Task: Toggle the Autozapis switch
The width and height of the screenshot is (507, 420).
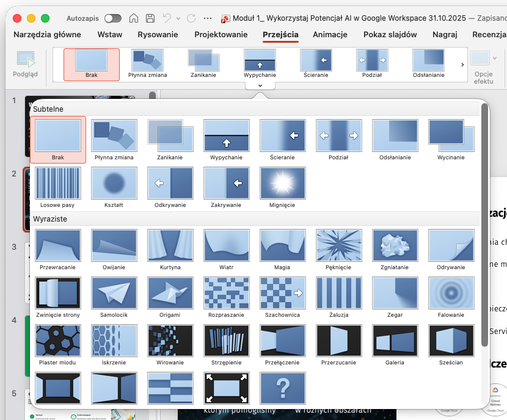Action: click(113, 18)
